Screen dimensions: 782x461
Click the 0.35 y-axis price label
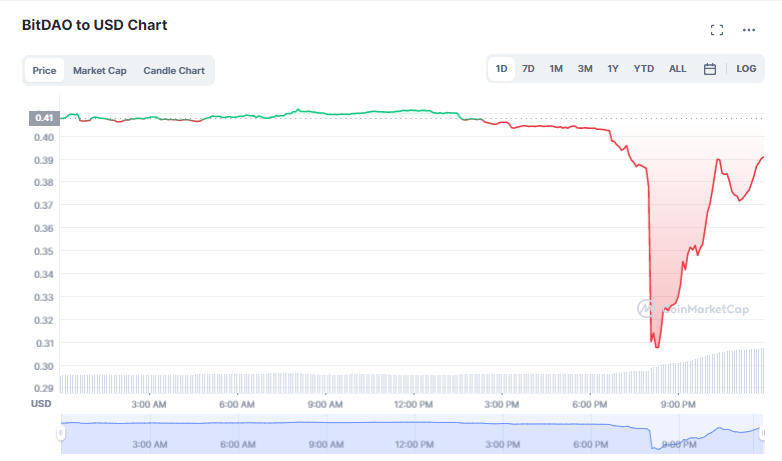tap(44, 251)
